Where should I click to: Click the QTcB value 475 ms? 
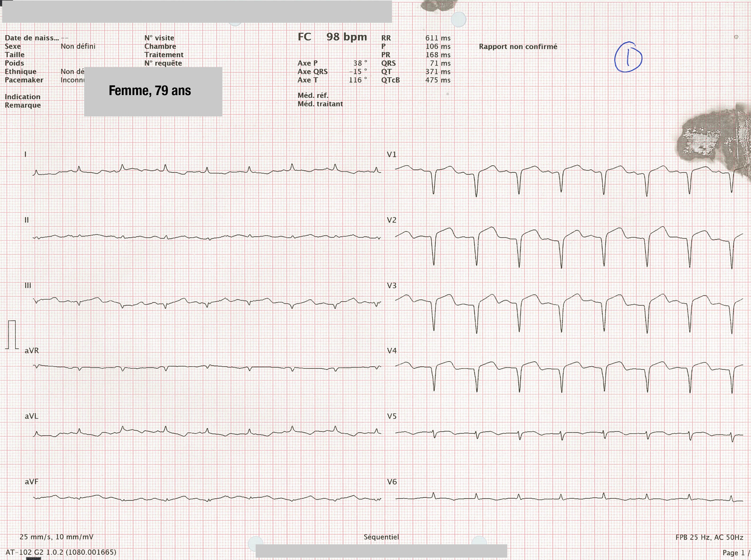(x=438, y=80)
